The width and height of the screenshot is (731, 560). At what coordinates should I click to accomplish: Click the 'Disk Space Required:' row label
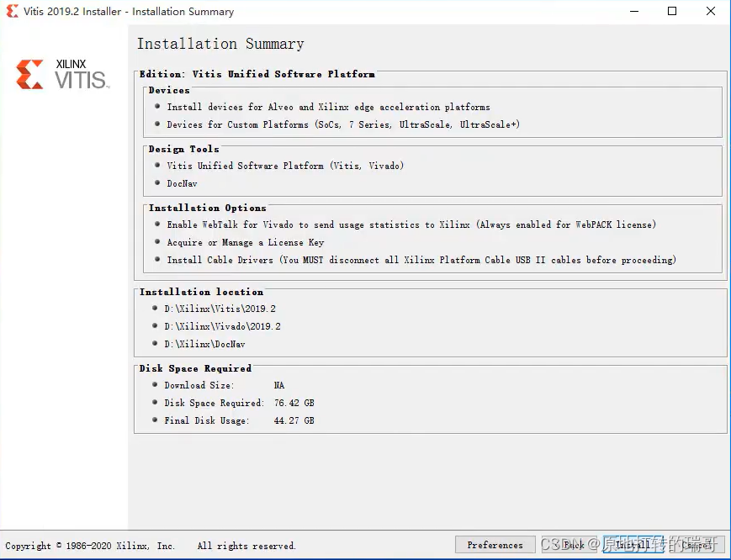tap(214, 403)
